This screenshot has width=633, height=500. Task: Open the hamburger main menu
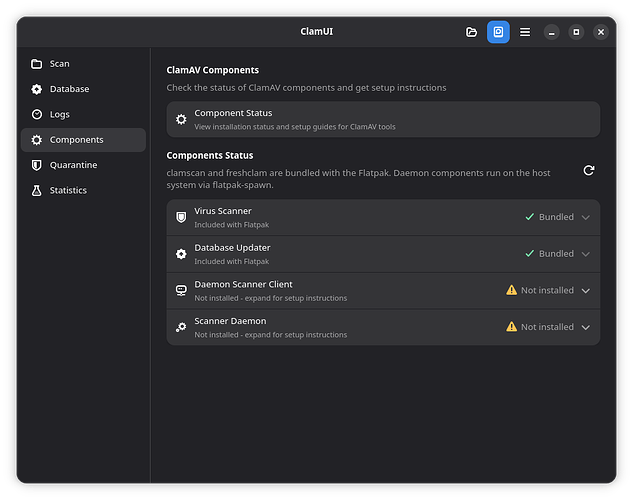tap(525, 32)
